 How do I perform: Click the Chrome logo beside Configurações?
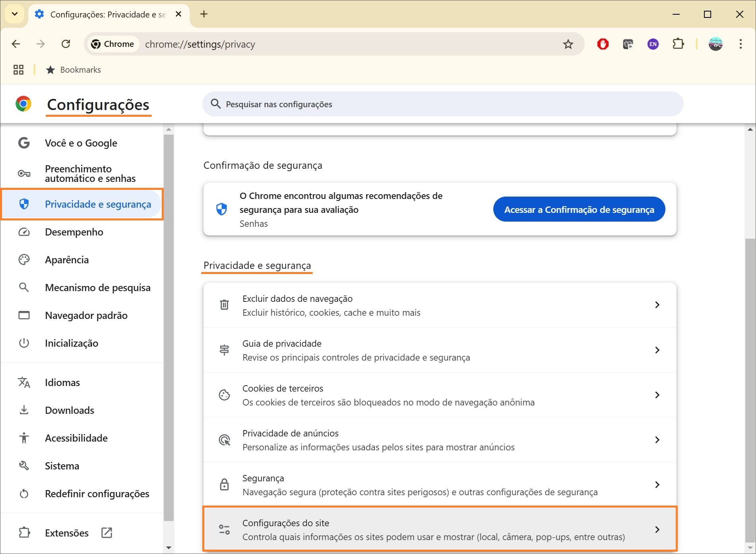tap(23, 104)
